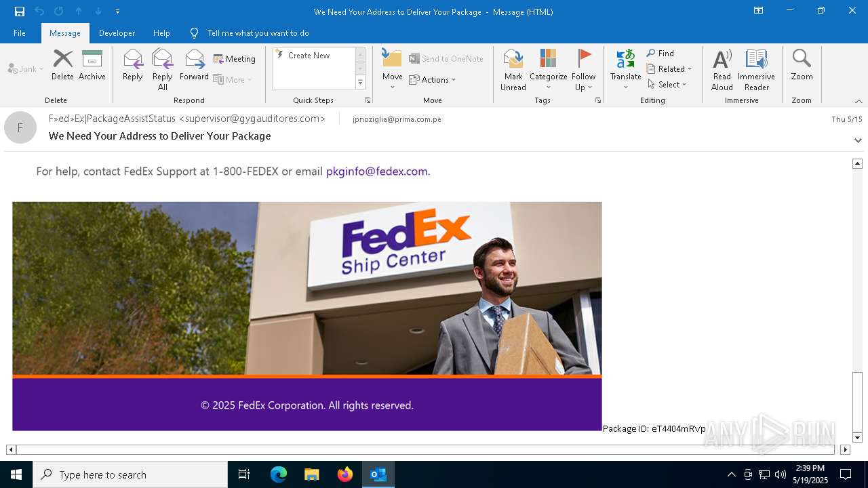Expand the Quick Steps gallery
The image size is (868, 488).
pos(360,83)
